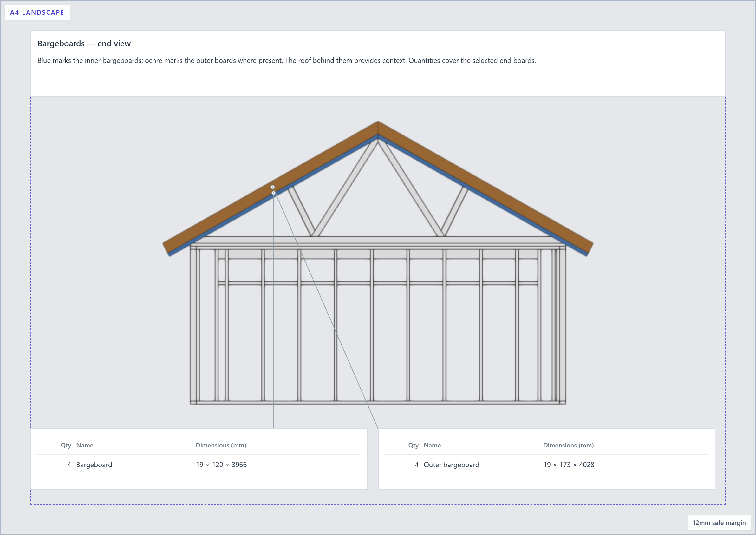Select the Bargeboard row name cell
The width and height of the screenshot is (756, 535).
coord(94,465)
